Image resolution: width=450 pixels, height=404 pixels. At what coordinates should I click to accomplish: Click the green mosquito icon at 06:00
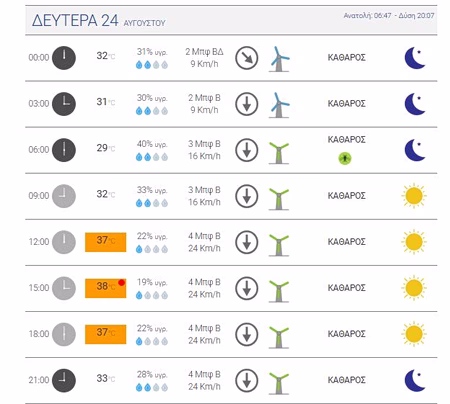[x=345, y=158]
